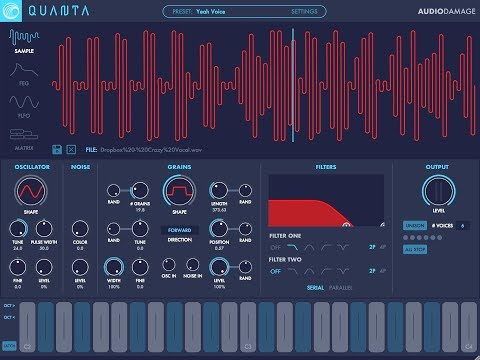Open the preset selector Yeah Voice
Screen dimensions: 480x360
[x=211, y=12]
